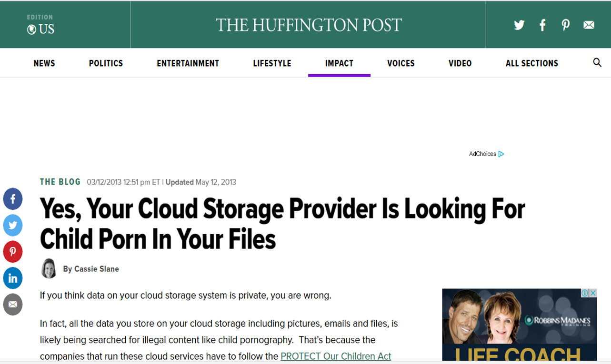This screenshot has height=364, width=611.
Task: Click the article headline about cloud storage
Action: (282, 223)
